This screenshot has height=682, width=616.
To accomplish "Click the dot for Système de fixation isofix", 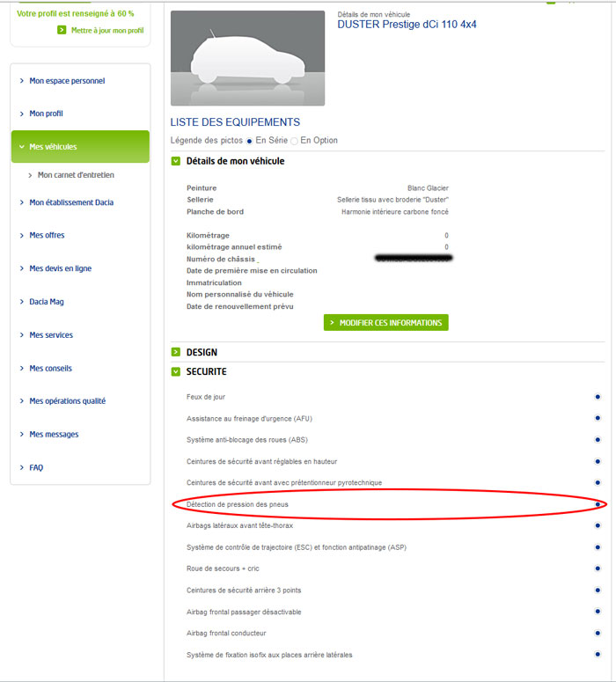I will pos(598,654).
